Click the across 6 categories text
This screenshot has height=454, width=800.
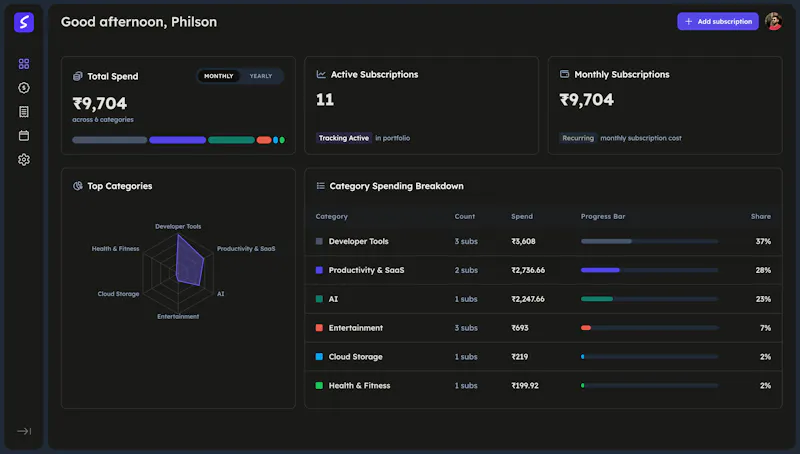[x=103, y=119]
